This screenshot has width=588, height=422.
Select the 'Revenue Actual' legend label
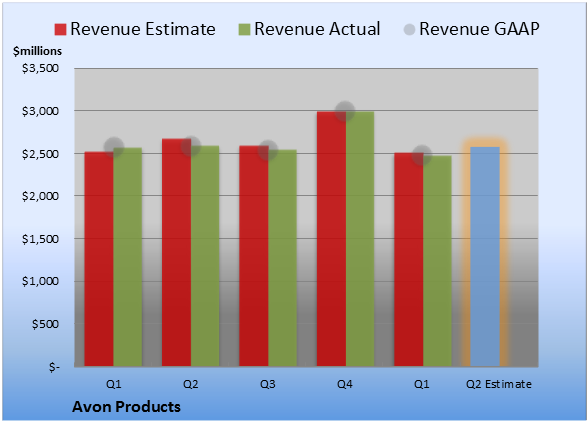click(x=317, y=29)
